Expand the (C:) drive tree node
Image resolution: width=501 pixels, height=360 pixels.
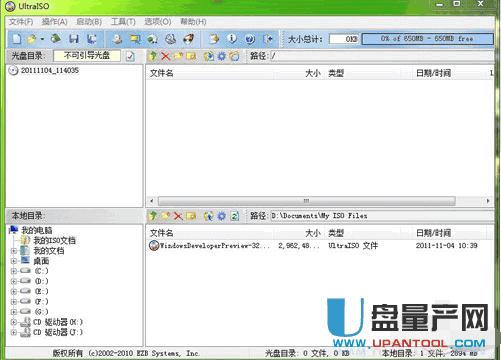pyautogui.click(x=14, y=271)
